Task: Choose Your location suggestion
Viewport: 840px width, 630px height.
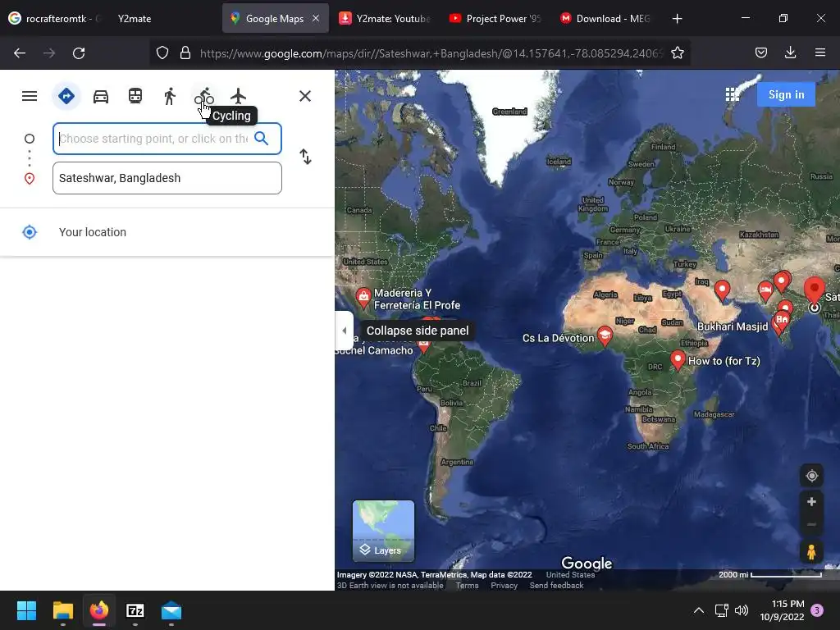Action: tap(167, 232)
